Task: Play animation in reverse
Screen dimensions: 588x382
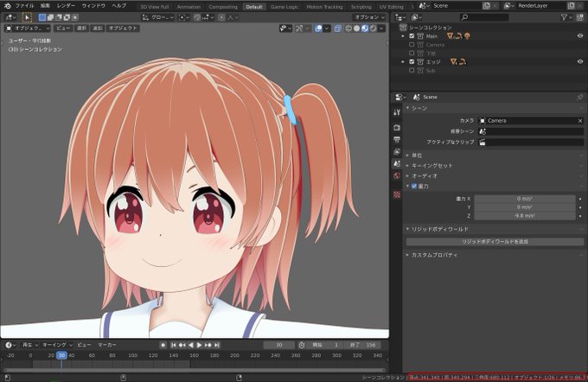Action: [191, 345]
